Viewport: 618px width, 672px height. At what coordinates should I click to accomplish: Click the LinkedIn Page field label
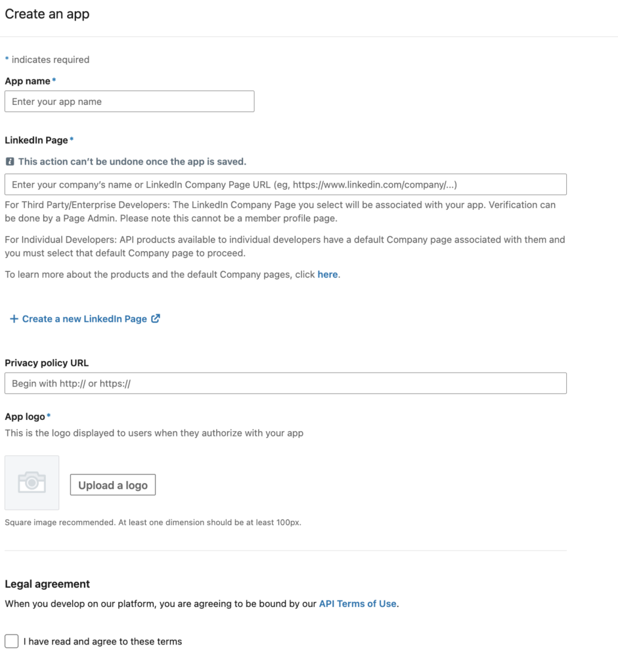(36, 140)
